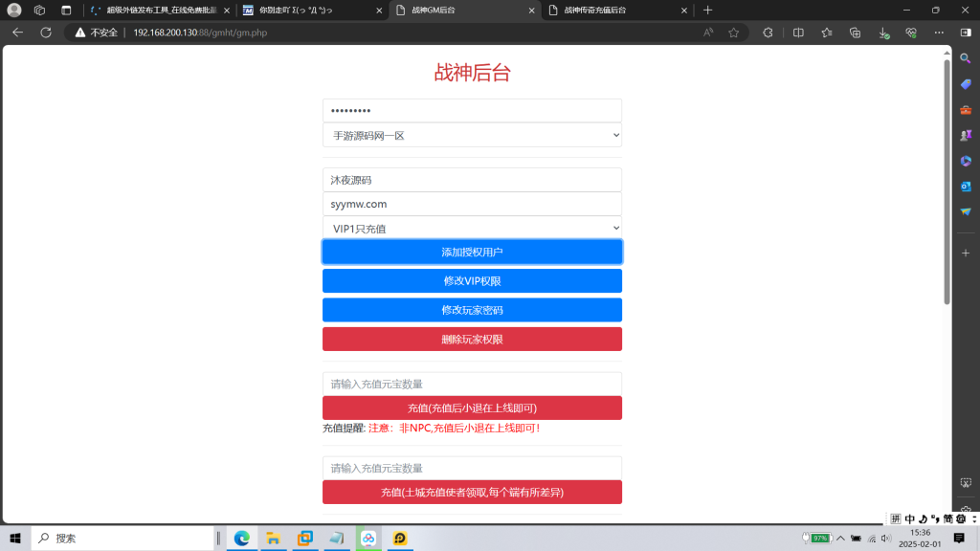Click the 删除玩家权限 red button
Image resolution: width=980 pixels, height=551 pixels.
click(x=472, y=339)
